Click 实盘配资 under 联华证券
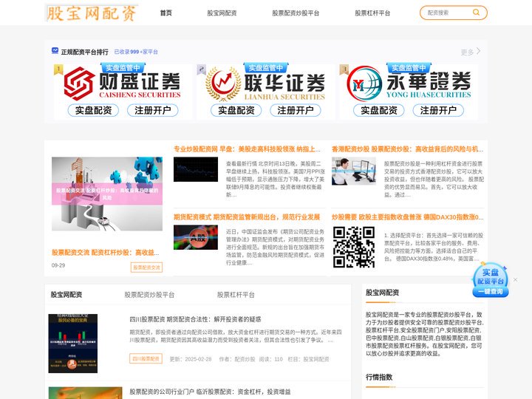The height and width of the screenshot is (399, 532). [236, 110]
